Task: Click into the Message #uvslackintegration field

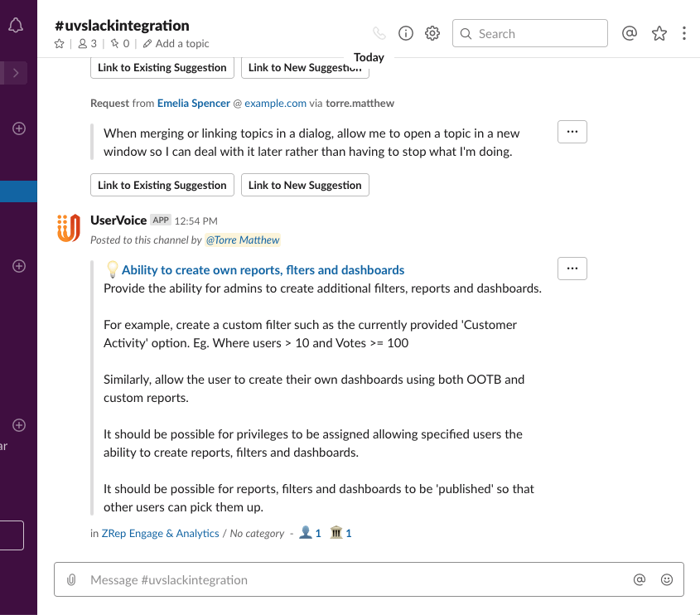Action: [369, 579]
